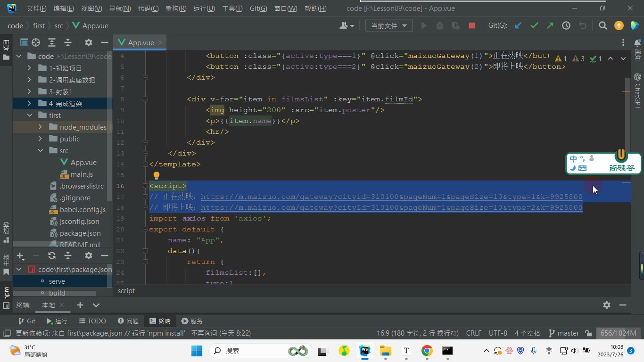Show Git history with the clock icon
Screen dimensions: 644x362
point(566,26)
